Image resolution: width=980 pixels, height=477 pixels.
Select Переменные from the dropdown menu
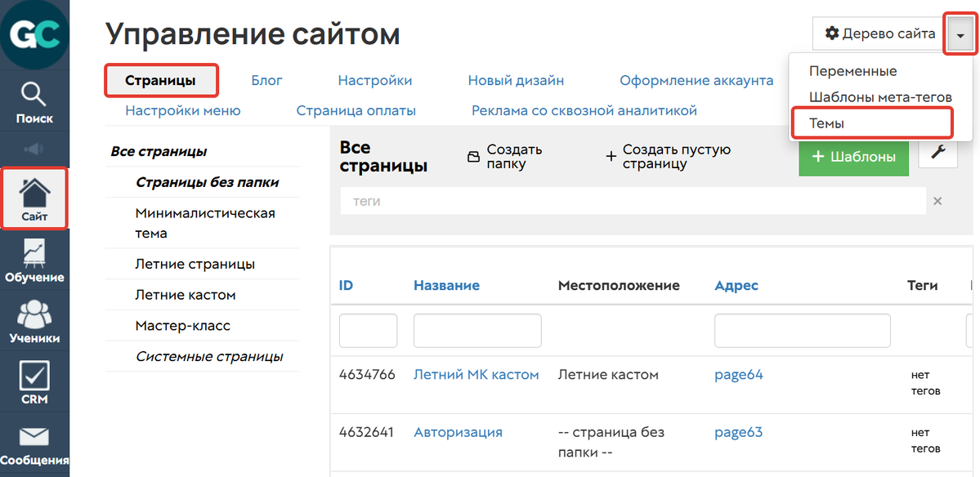click(x=852, y=71)
